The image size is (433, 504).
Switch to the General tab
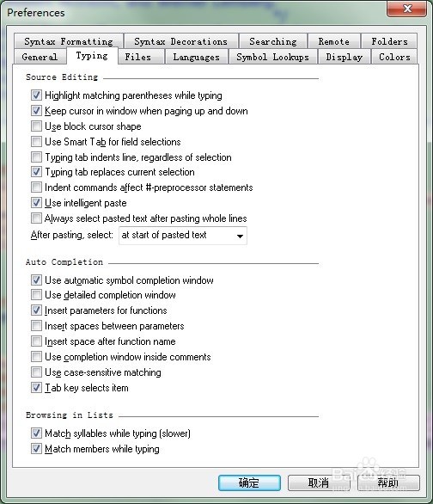40,57
